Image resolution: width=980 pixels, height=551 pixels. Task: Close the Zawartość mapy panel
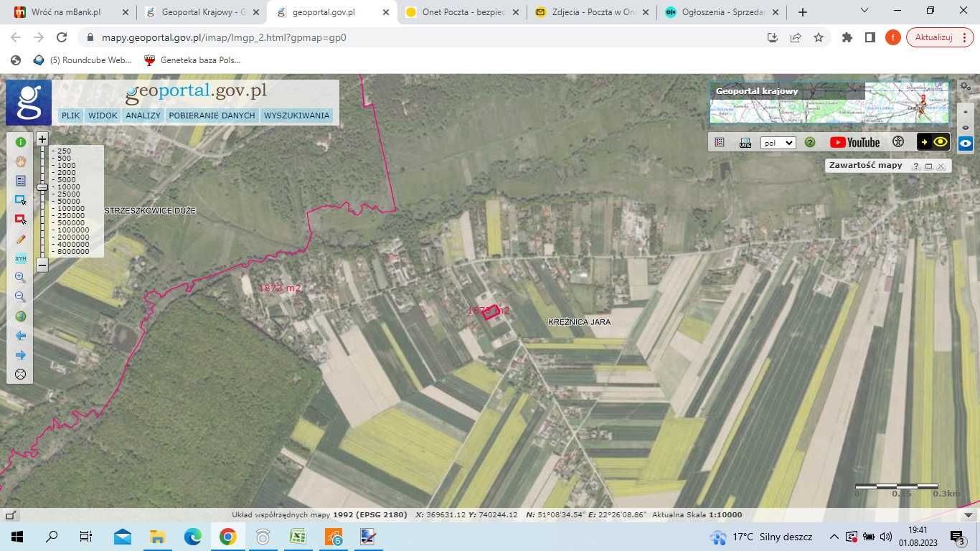(x=941, y=166)
